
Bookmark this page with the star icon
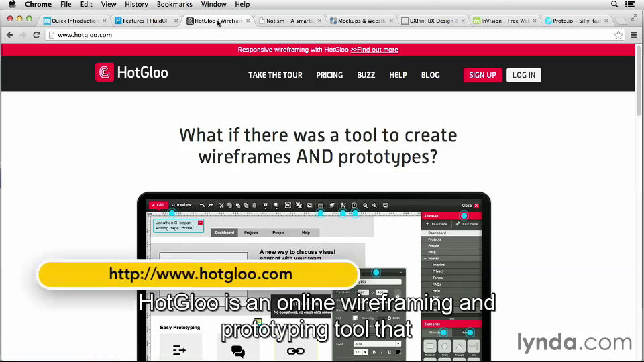[x=619, y=35]
